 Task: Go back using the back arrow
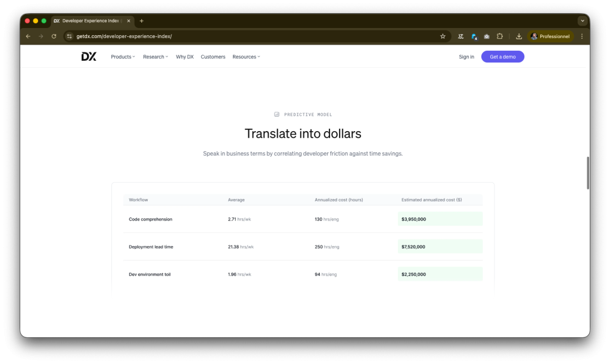tap(28, 36)
